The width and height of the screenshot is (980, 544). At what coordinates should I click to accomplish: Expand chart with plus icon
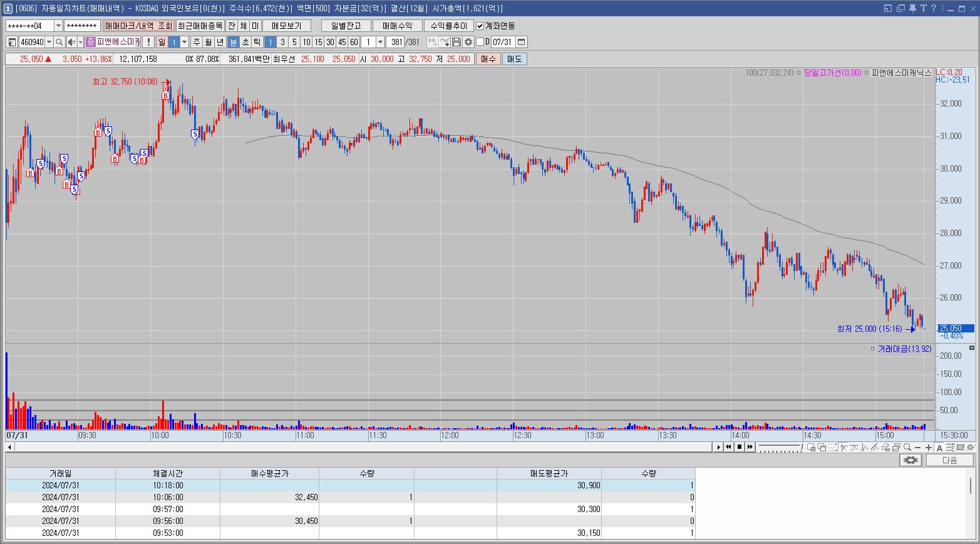(929, 447)
